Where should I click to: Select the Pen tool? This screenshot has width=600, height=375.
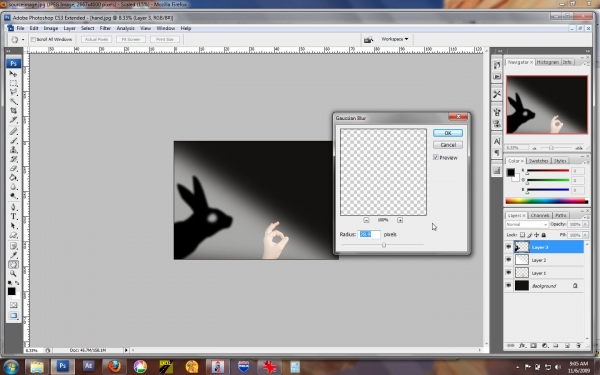point(13,207)
